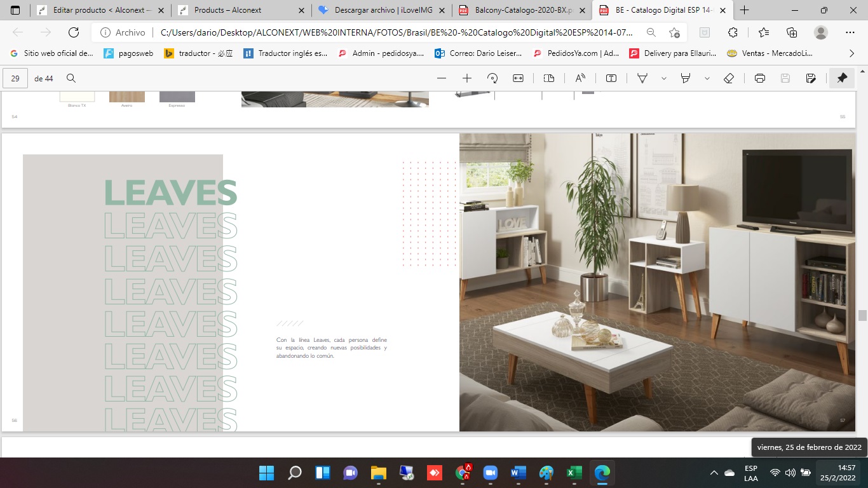Open the pagosweb bookmark
868x488 pixels.
[x=128, y=53]
